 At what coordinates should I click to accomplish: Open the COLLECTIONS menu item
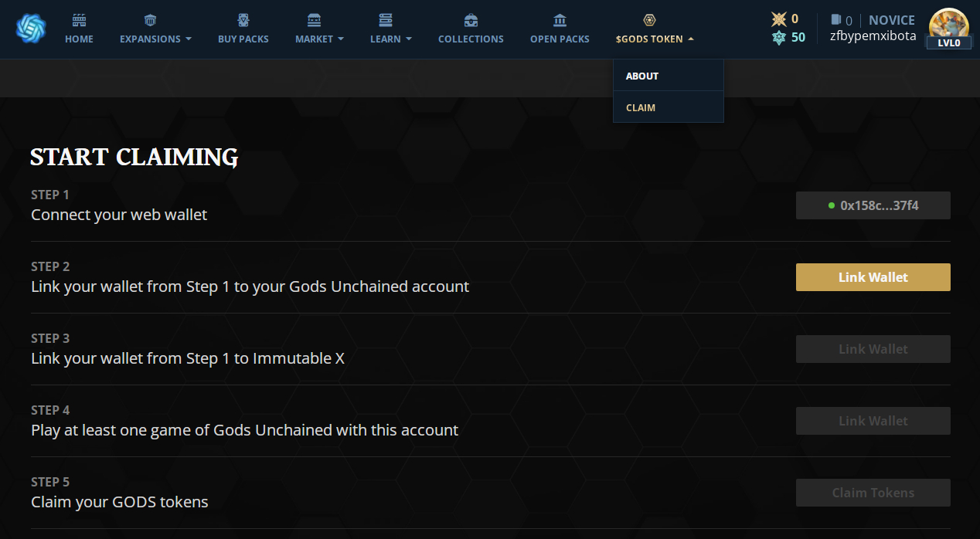point(471,39)
